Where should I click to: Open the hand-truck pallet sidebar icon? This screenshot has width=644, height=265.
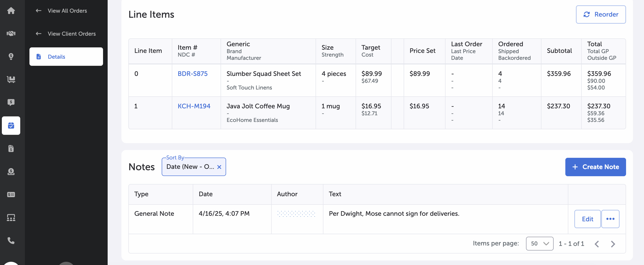(x=11, y=79)
